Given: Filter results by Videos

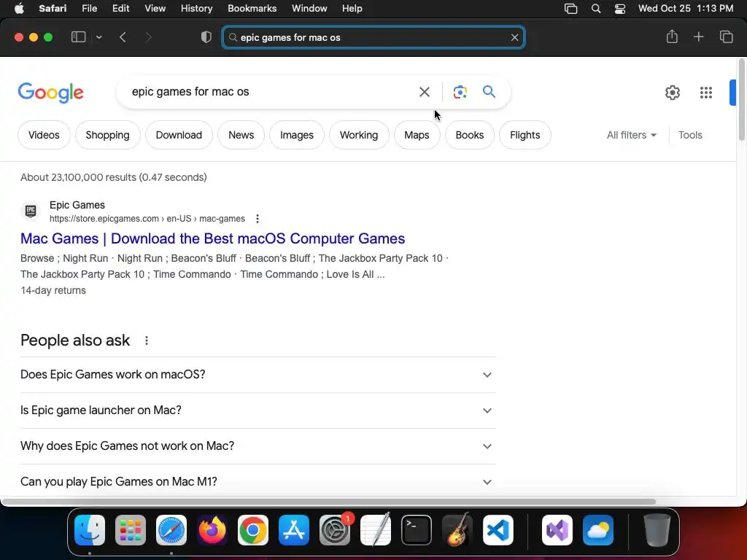Looking at the screenshot, I should pos(44,135).
